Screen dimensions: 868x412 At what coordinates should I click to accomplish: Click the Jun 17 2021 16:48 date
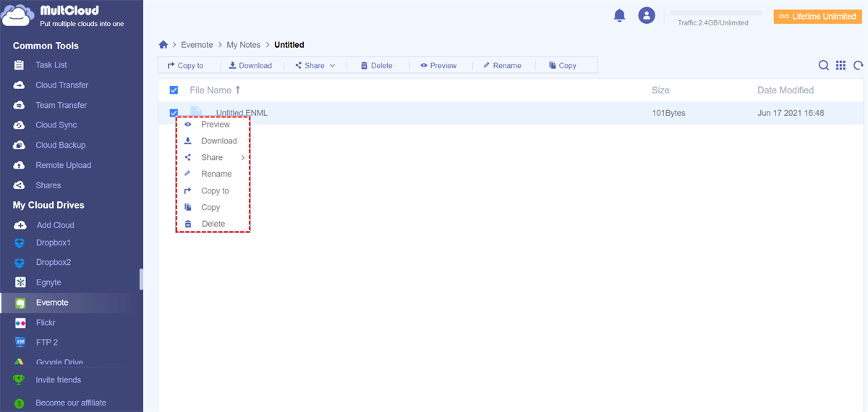coord(791,113)
